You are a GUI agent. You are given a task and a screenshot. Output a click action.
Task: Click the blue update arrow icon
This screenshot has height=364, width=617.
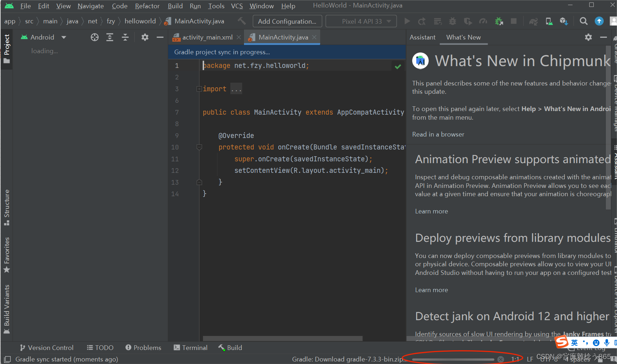click(599, 21)
